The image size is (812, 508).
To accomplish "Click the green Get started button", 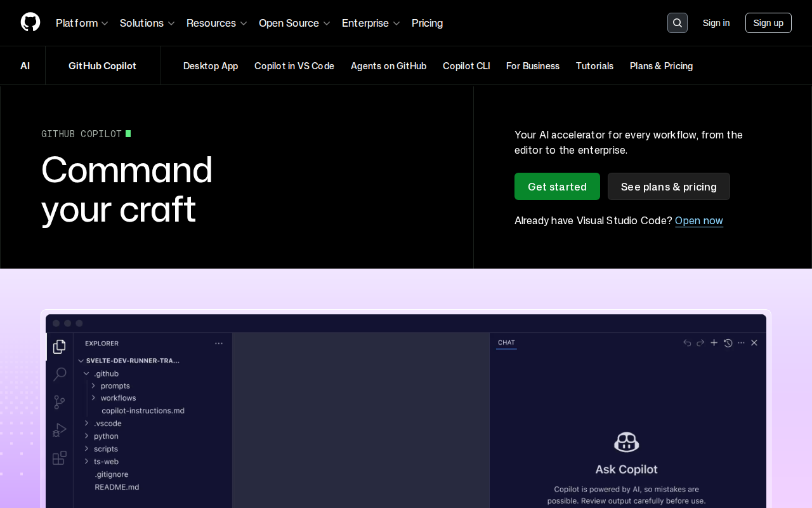I will (x=557, y=187).
